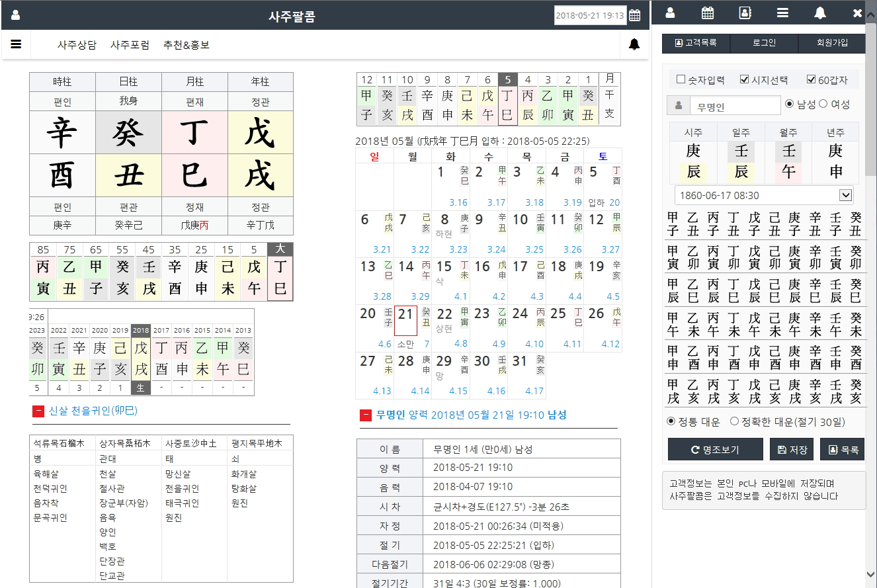Click the user profile icon in header
877x588 pixels.
tap(15, 15)
